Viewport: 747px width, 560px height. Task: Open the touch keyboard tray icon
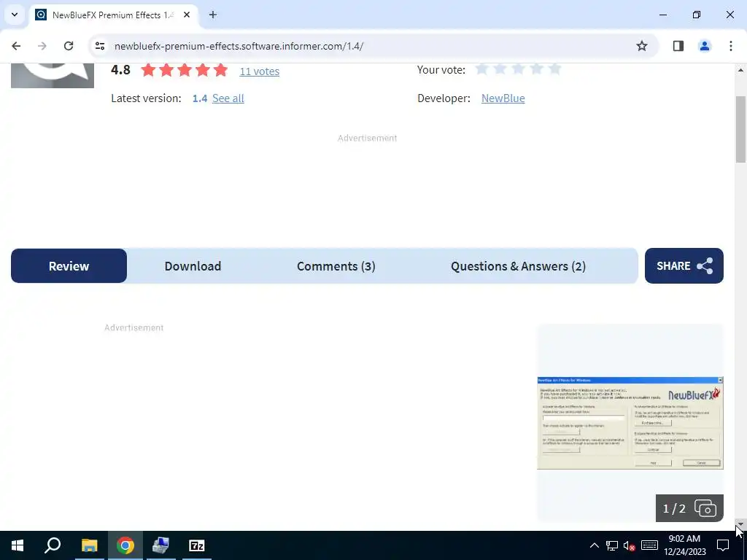click(x=649, y=545)
